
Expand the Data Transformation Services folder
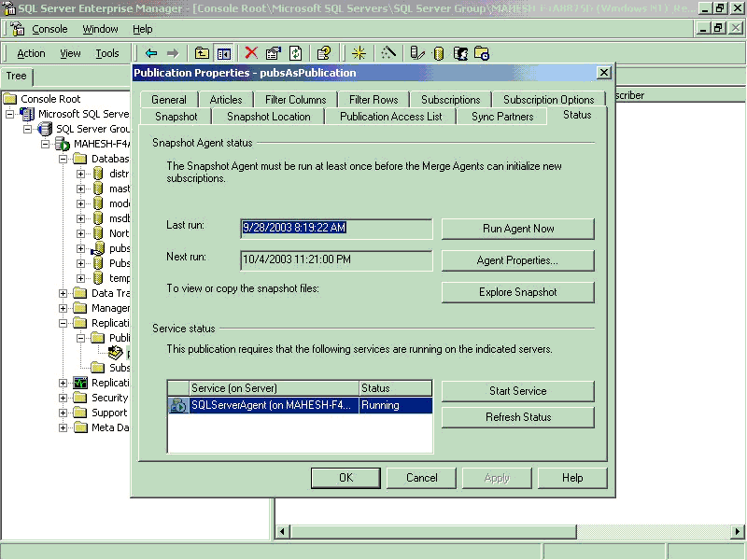click(63, 293)
